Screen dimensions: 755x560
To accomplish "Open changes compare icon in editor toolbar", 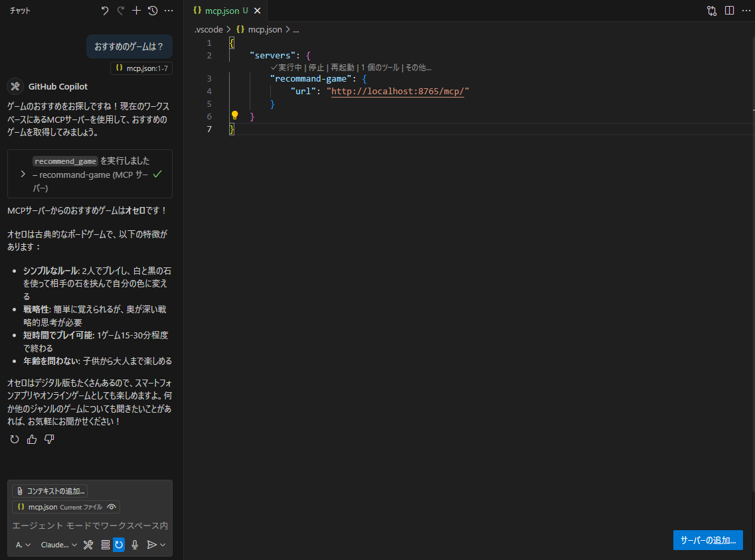I will click(x=712, y=11).
